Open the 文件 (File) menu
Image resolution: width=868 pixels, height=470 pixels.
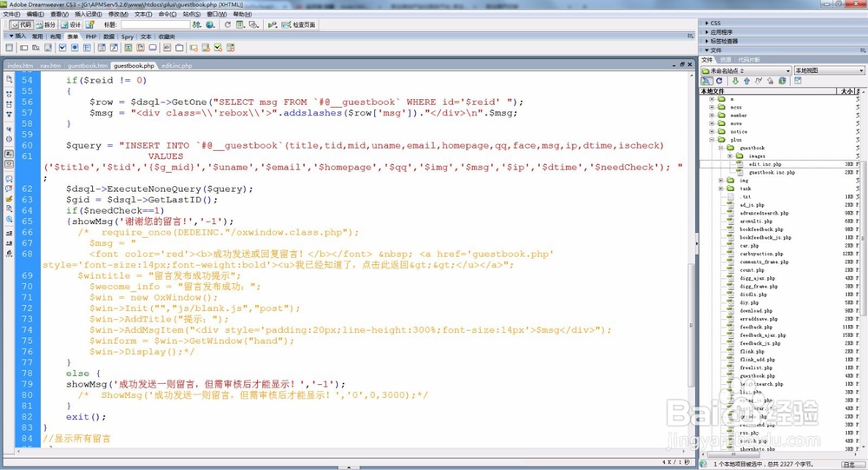(x=11, y=14)
